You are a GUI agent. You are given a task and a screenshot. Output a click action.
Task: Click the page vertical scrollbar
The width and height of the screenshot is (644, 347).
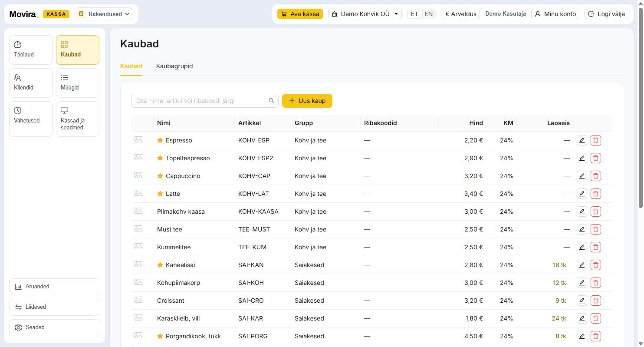click(640, 109)
